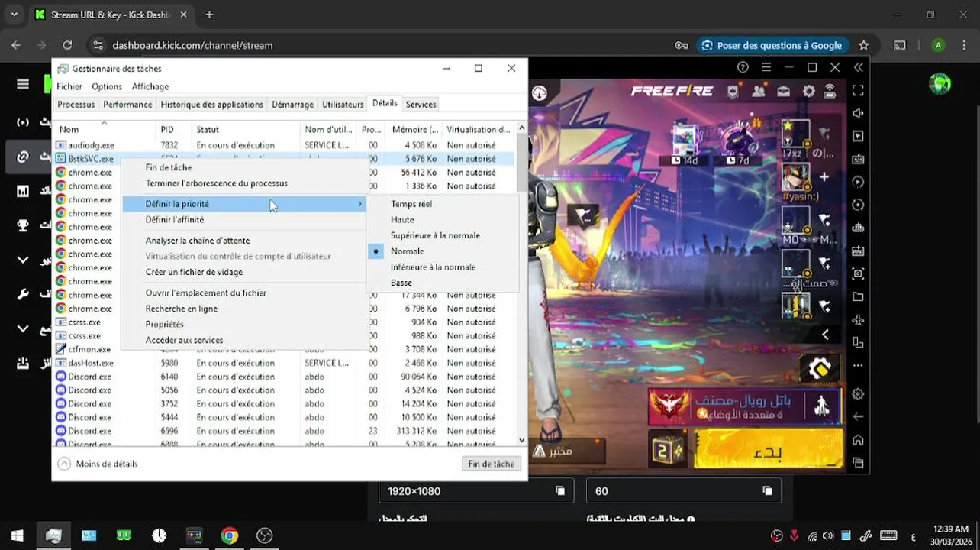Click trophy icon in Kick sidebar
The image size is (980, 550).
click(23, 225)
